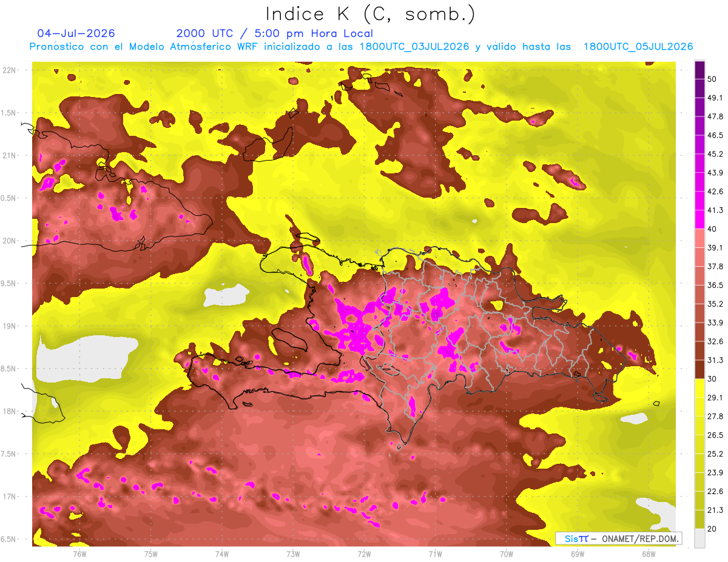Click the colorbar value "50"

point(713,79)
